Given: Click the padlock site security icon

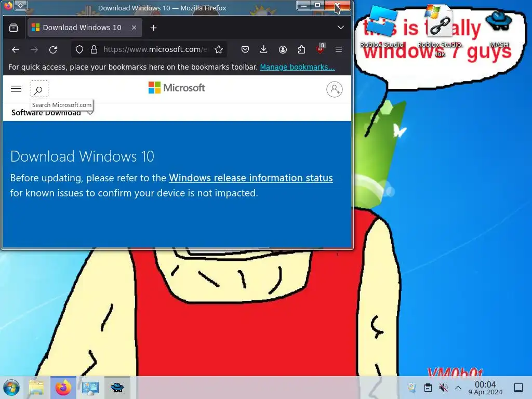Looking at the screenshot, I should (94, 49).
